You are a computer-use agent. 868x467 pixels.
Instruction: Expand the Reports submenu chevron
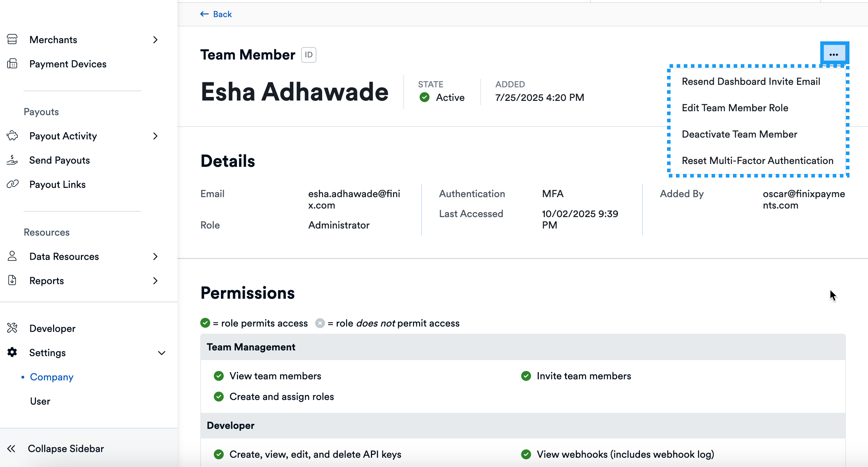point(155,281)
